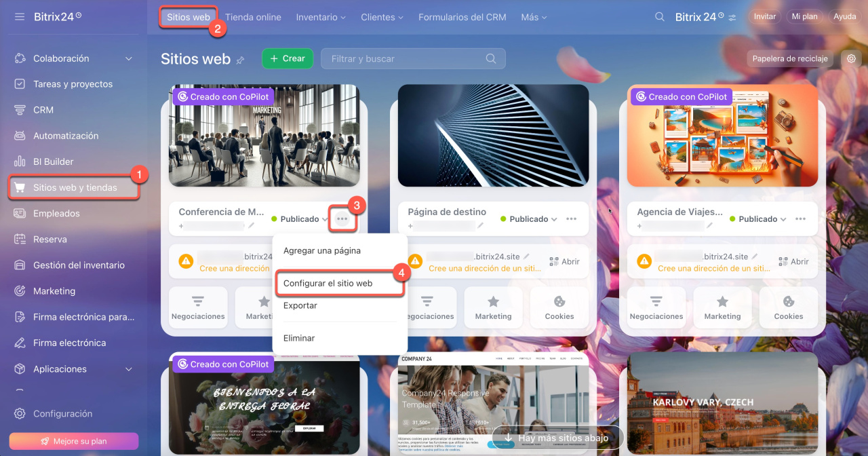Open three-dots menu on Conferencia card

342,219
